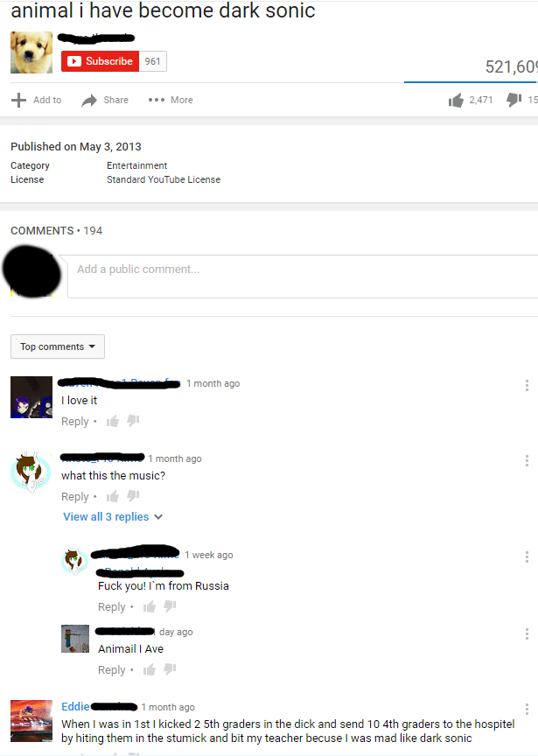Reply to the 'I love it' comment

74,422
